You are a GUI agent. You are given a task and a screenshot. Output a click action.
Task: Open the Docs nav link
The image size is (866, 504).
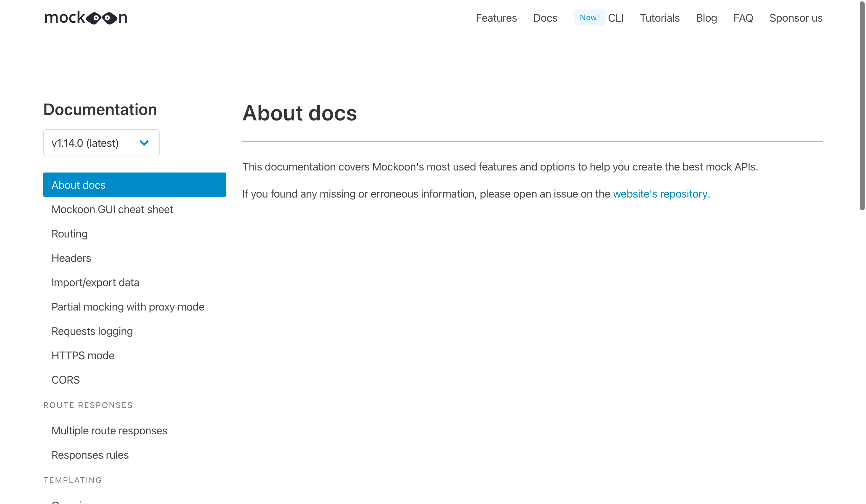click(545, 18)
